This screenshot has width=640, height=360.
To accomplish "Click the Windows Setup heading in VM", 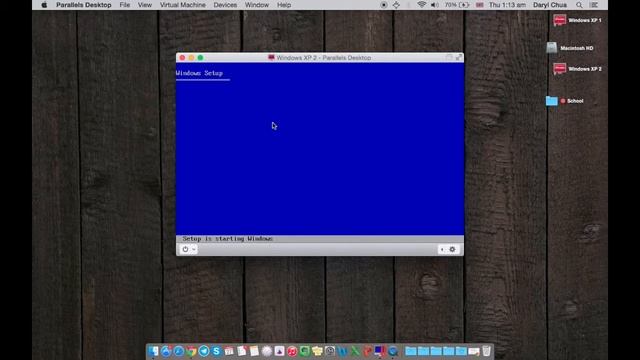I will (200, 73).
